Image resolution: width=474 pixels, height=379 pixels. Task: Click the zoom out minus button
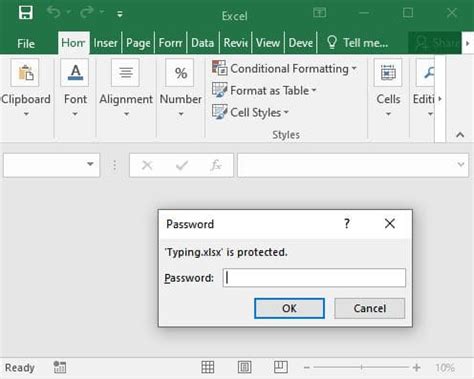pos(307,368)
